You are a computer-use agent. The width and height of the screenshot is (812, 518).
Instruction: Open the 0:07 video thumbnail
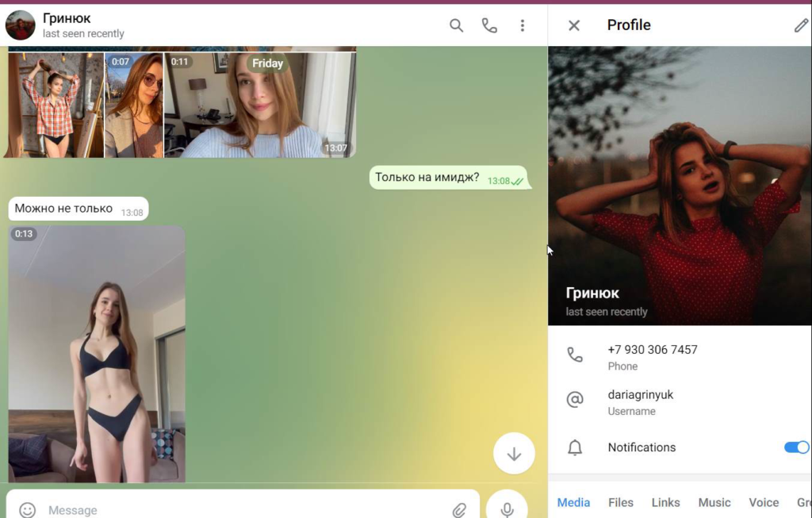click(x=133, y=105)
